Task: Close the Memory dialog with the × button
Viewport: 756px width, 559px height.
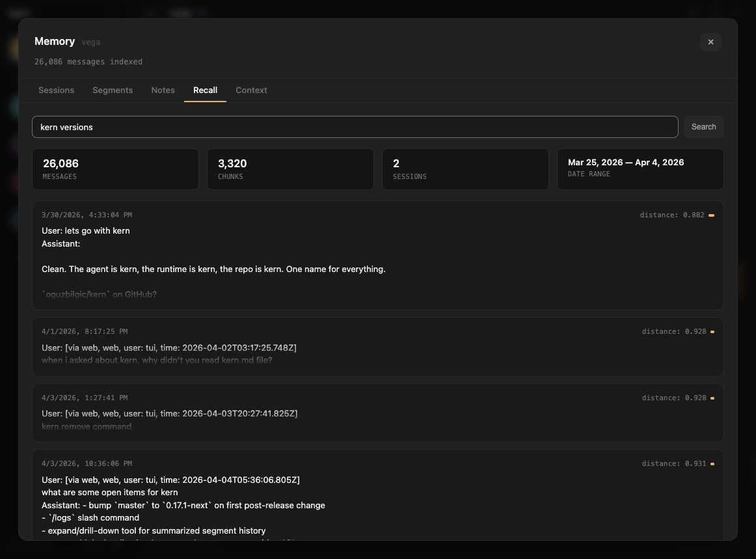Action: coord(710,42)
